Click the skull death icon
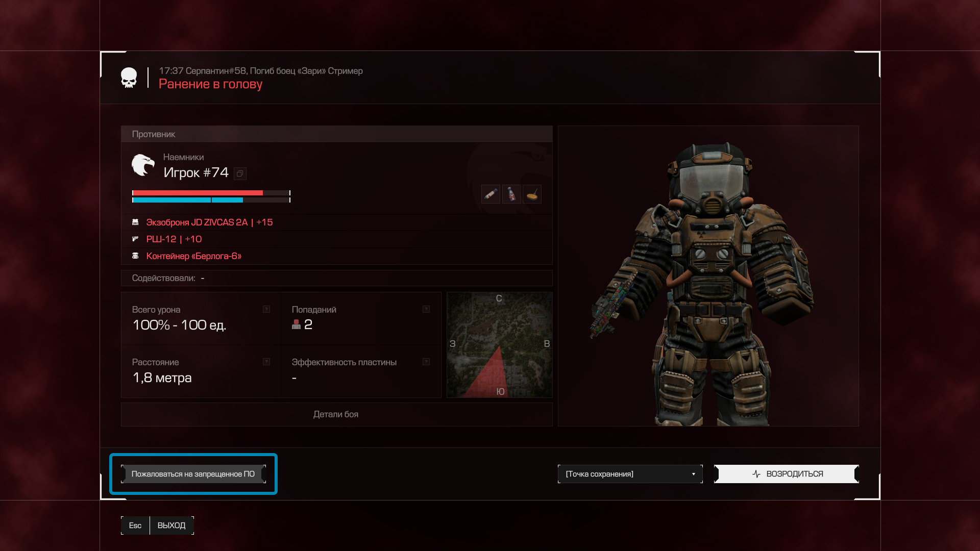This screenshot has width=980, height=551. point(129,78)
